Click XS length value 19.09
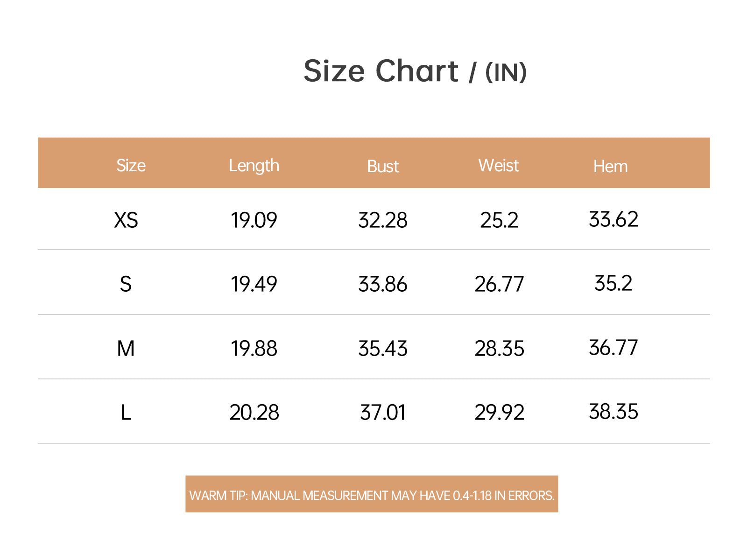Image resolution: width=747 pixels, height=560 pixels. pos(254,220)
